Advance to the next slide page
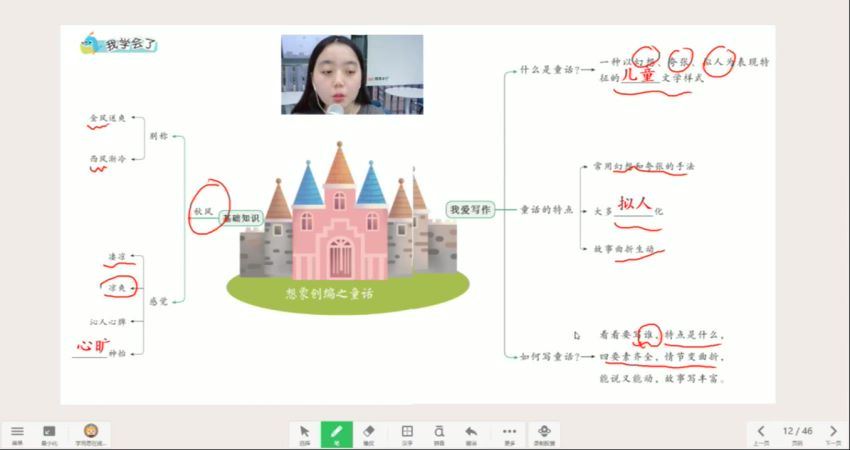The image size is (850, 450). 833,434
